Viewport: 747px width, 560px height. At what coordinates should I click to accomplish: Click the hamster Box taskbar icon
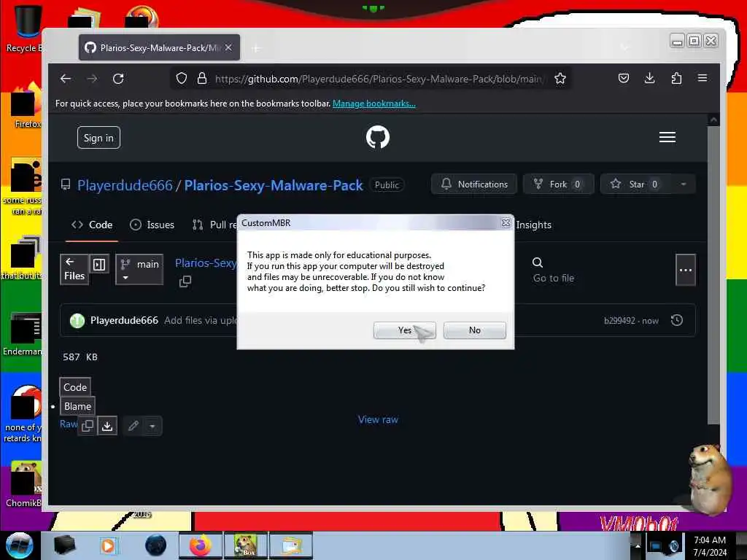tap(246, 545)
